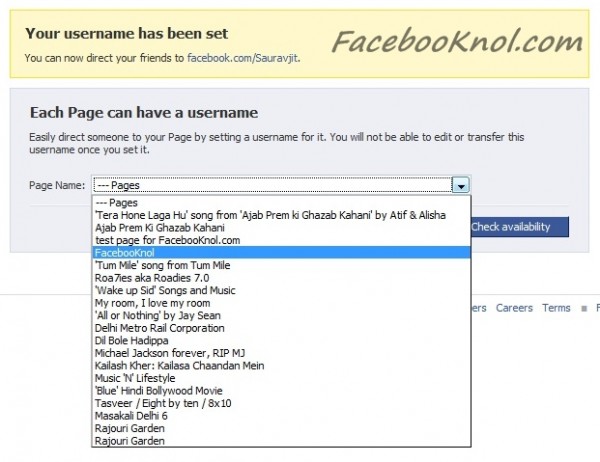This screenshot has height=462, width=600.
Task: Open the Careers footer link
Action: pos(514,308)
